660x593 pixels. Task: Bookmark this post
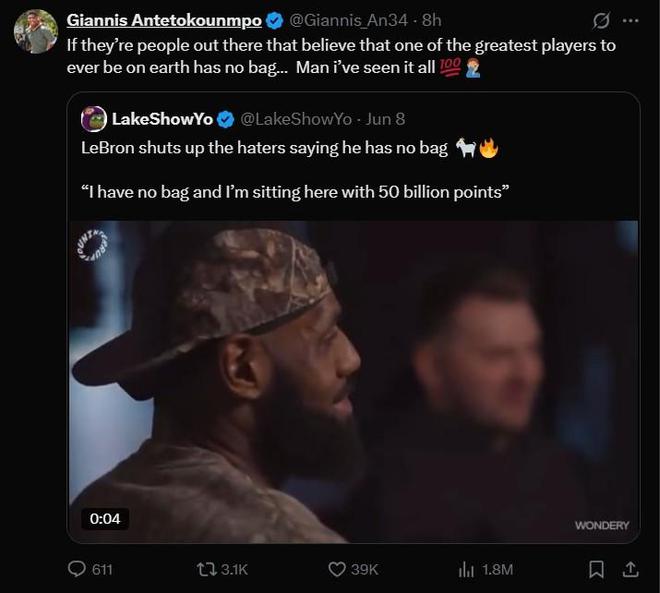(x=596, y=569)
